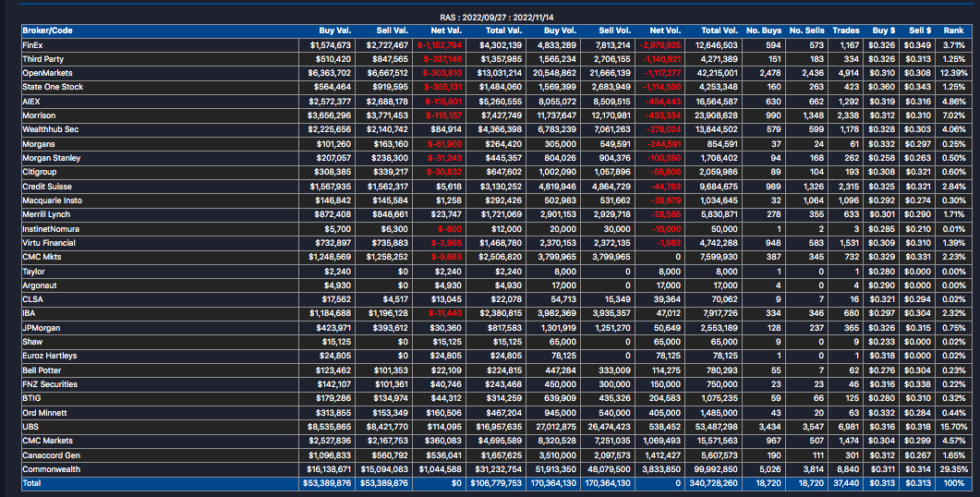Sort by the Rank column header
Screen dimensions: 980x497
click(x=954, y=30)
